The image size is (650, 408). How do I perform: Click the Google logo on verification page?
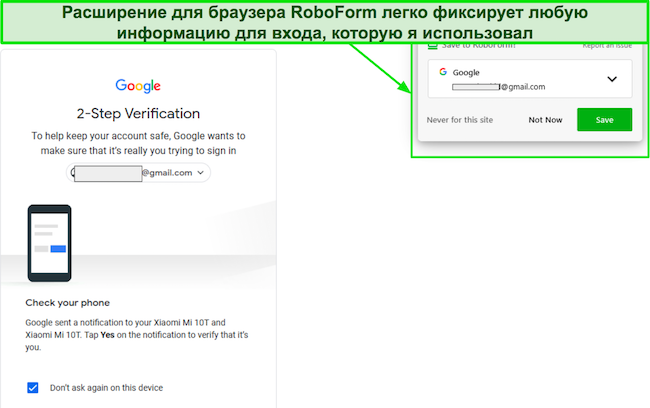click(138, 86)
